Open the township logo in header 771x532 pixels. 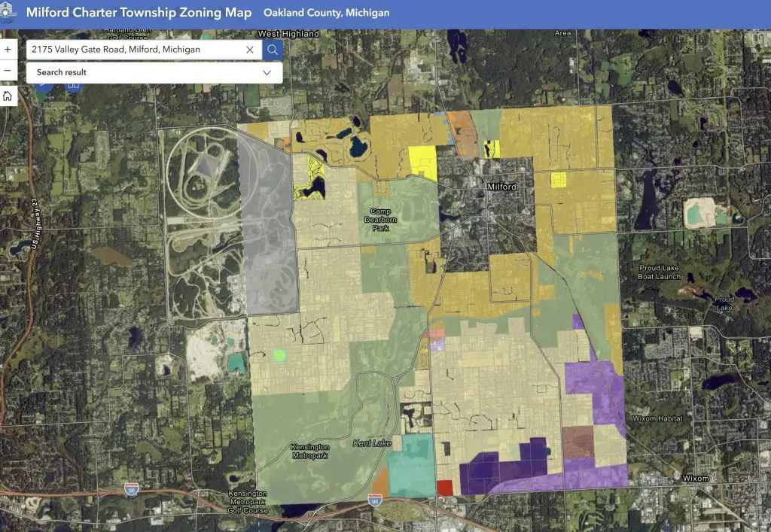[8, 12]
